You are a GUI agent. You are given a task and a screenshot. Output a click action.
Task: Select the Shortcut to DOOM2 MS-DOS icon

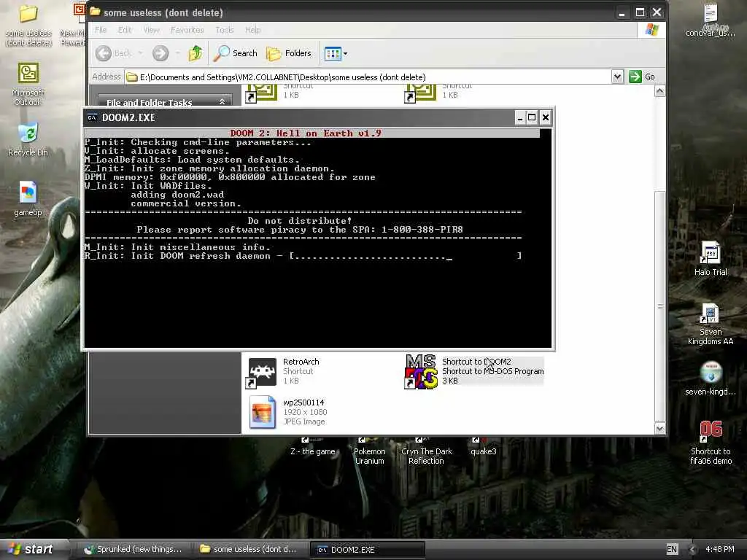tap(421, 371)
